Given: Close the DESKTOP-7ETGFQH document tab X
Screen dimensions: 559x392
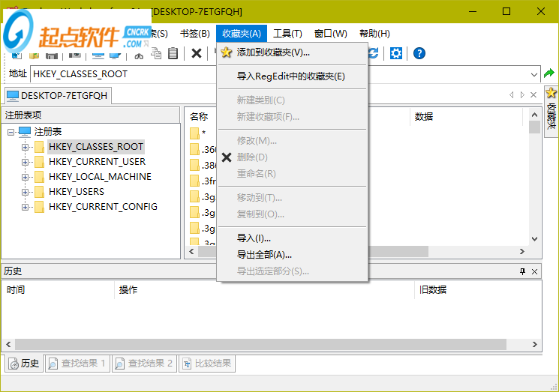Looking at the screenshot, I should (x=533, y=94).
